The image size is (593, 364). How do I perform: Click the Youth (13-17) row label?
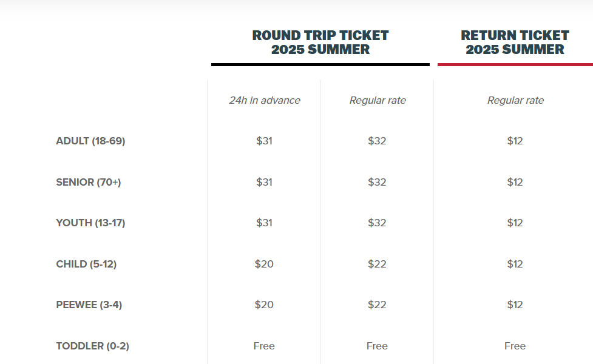[90, 223]
